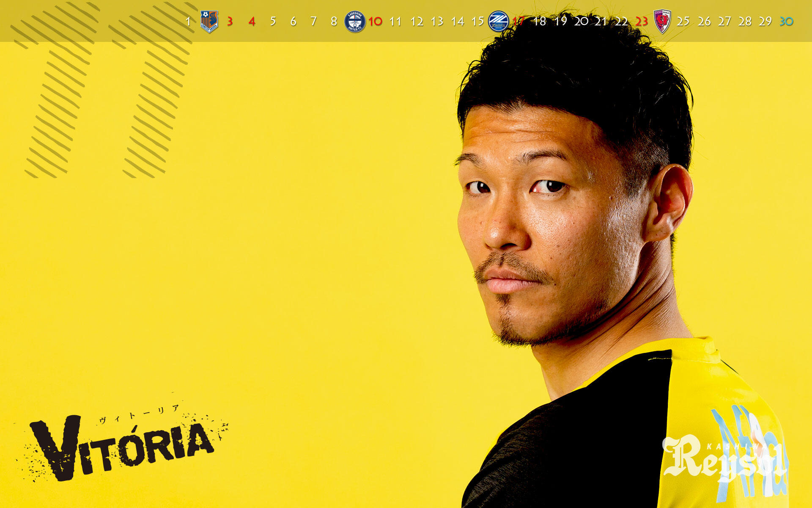Select blue date 30 in calendar
The height and width of the screenshot is (508, 812).
coord(786,21)
